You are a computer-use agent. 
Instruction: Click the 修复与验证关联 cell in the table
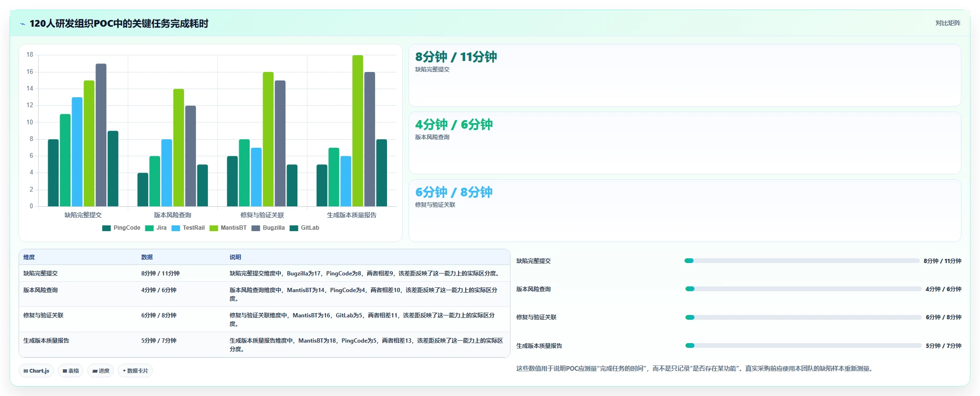click(x=43, y=315)
